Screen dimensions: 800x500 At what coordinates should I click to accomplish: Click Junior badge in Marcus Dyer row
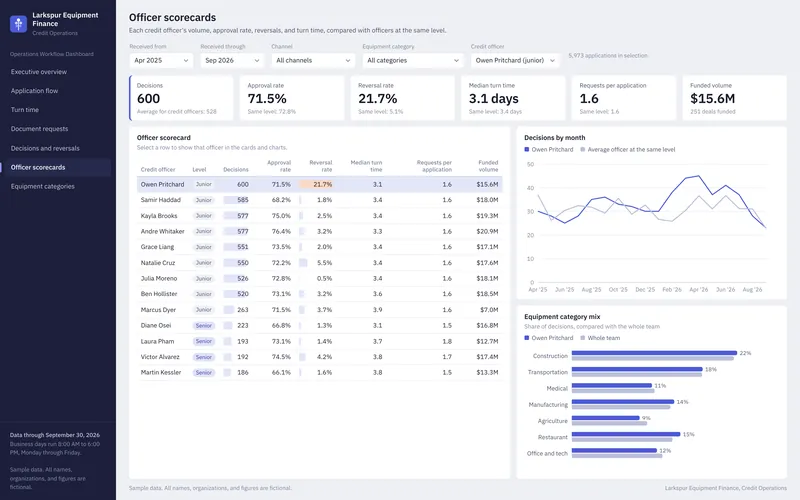(204, 310)
